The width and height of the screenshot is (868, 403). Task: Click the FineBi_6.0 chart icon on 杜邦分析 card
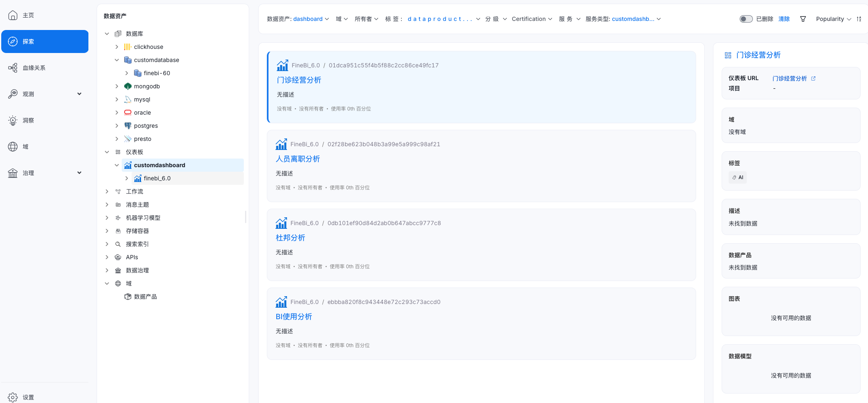click(x=281, y=223)
